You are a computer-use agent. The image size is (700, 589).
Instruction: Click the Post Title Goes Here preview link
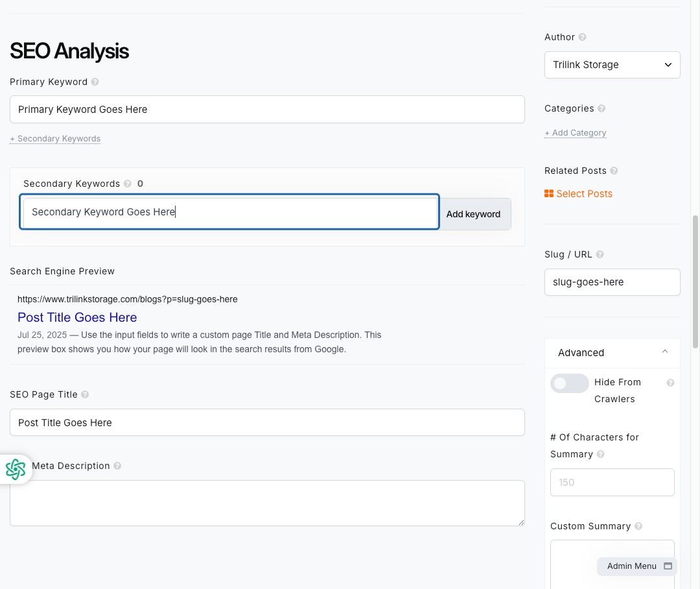pos(77,317)
